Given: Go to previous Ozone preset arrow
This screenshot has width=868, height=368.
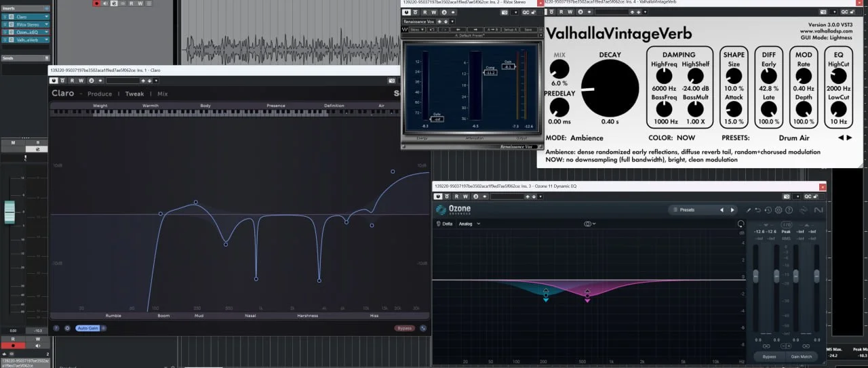Looking at the screenshot, I should (x=722, y=210).
